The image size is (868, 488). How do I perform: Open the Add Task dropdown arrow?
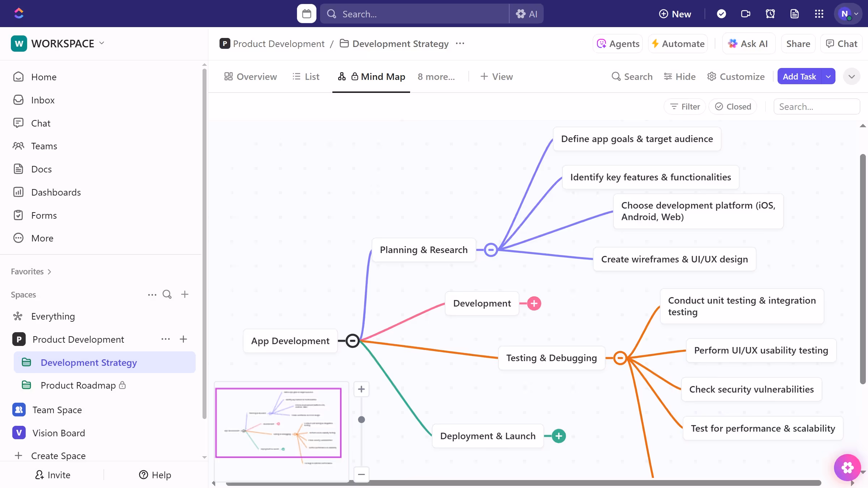[828, 76]
